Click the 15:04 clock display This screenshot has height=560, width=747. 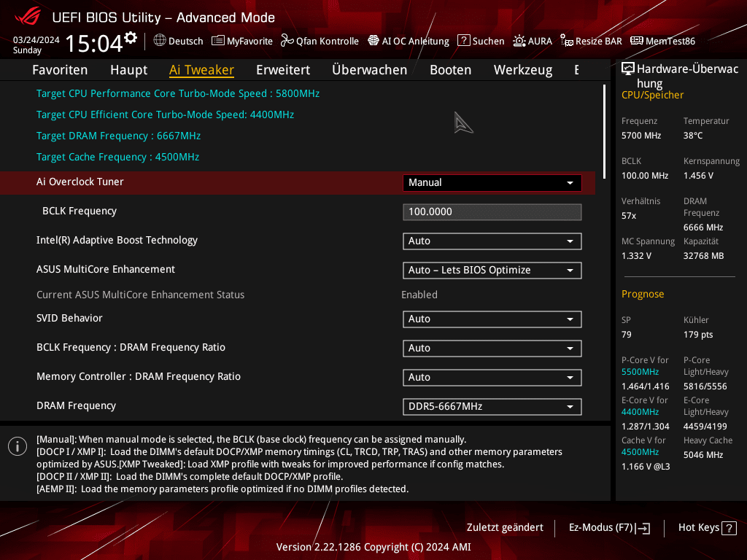point(94,43)
